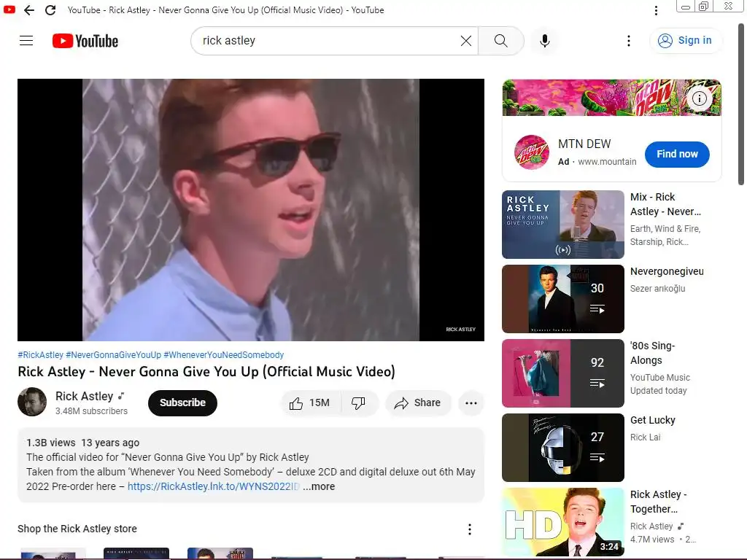The width and height of the screenshot is (747, 560).
Task: Click the MTN DEW ad banner image
Action: [612, 98]
